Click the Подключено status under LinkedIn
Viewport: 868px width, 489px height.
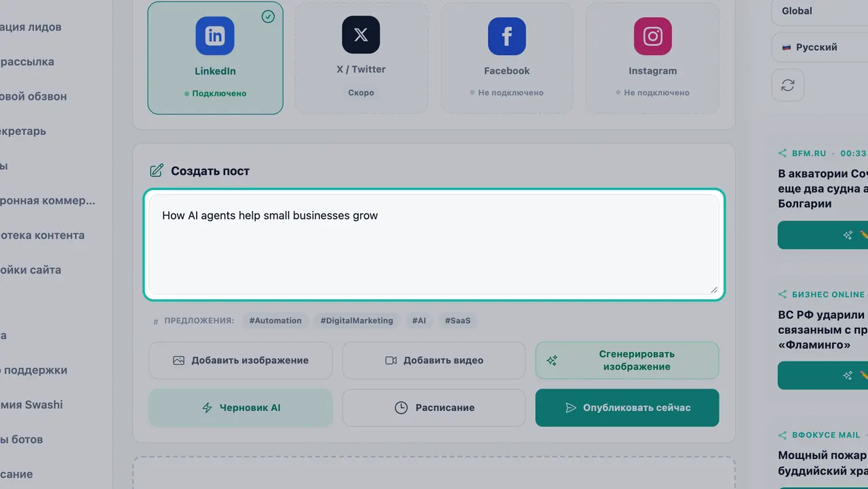point(215,93)
